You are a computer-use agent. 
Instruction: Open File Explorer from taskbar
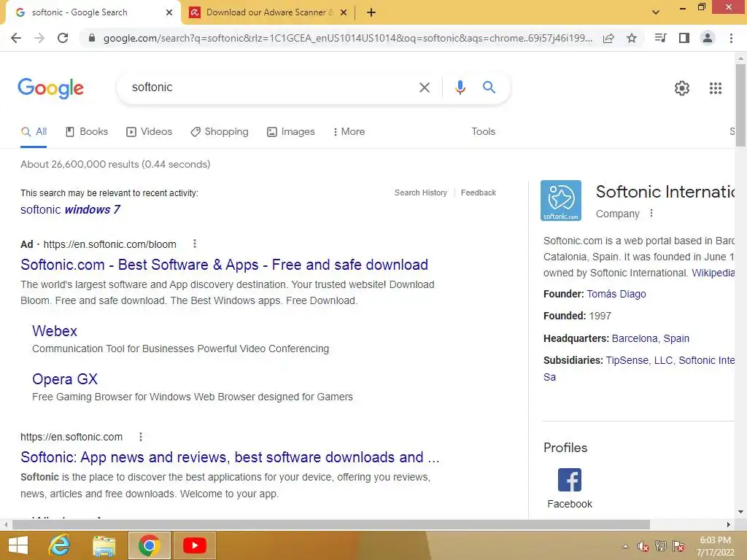click(x=104, y=545)
